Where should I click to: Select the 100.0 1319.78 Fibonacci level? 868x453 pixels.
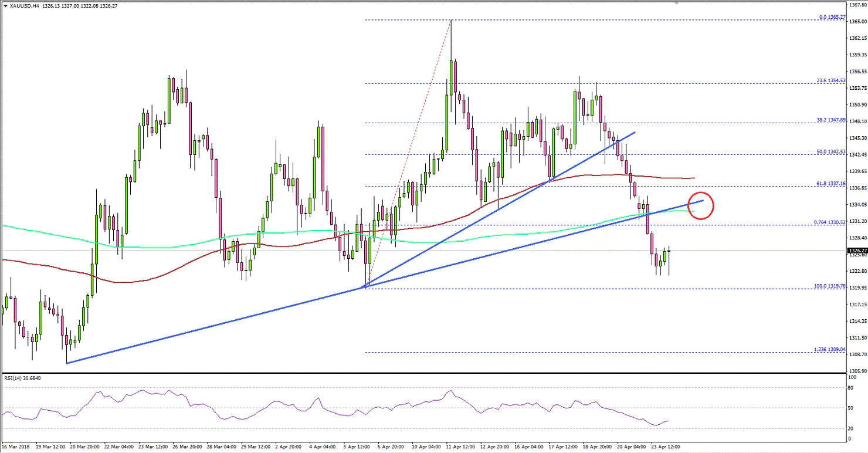point(830,286)
